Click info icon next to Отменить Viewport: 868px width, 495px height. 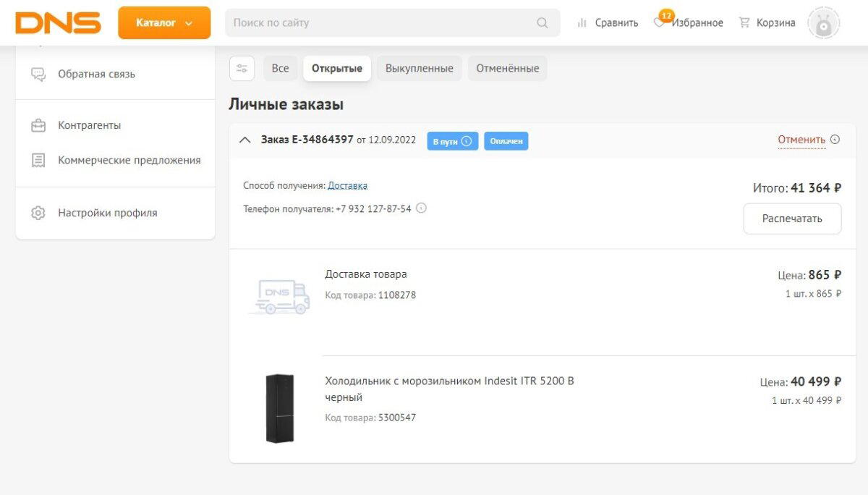pyautogui.click(x=835, y=140)
